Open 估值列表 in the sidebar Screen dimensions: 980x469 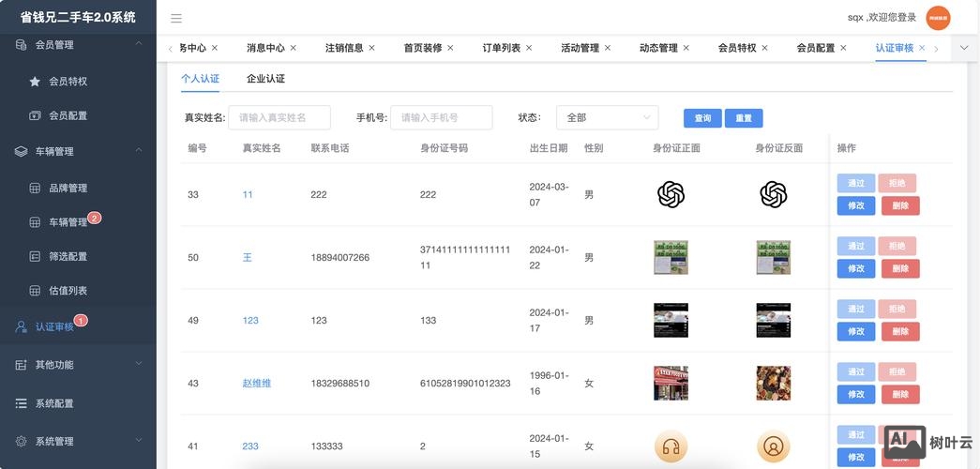(68, 291)
